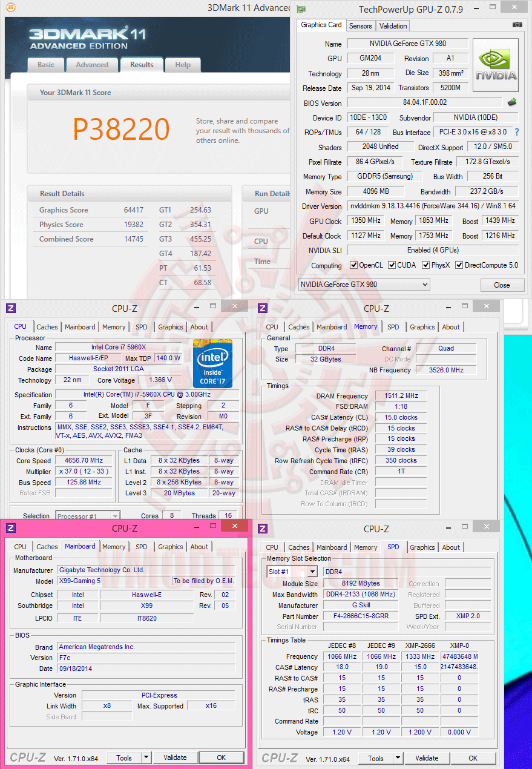Click the Core Voltage value 1.366 V
This screenshot has height=769, width=532.
[x=160, y=380]
